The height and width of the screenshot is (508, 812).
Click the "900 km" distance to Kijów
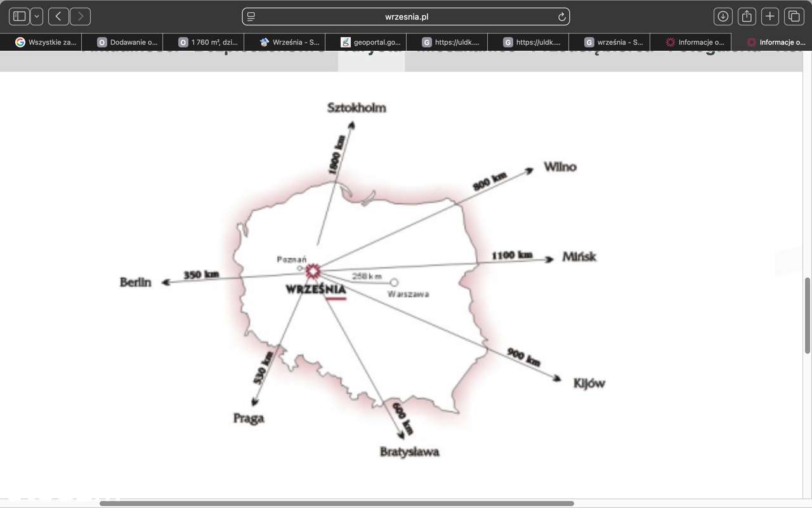523,357
